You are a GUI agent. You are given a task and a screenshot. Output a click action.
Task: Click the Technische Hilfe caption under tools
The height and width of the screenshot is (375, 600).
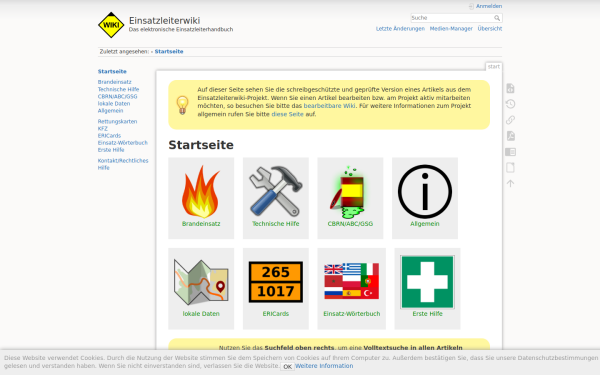pos(276,224)
